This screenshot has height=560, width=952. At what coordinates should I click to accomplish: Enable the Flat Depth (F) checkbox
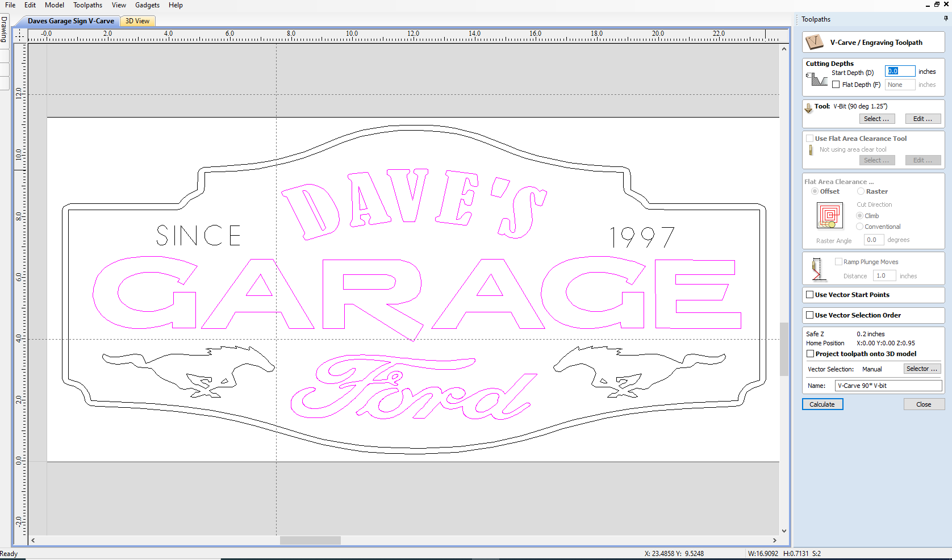tap(836, 85)
